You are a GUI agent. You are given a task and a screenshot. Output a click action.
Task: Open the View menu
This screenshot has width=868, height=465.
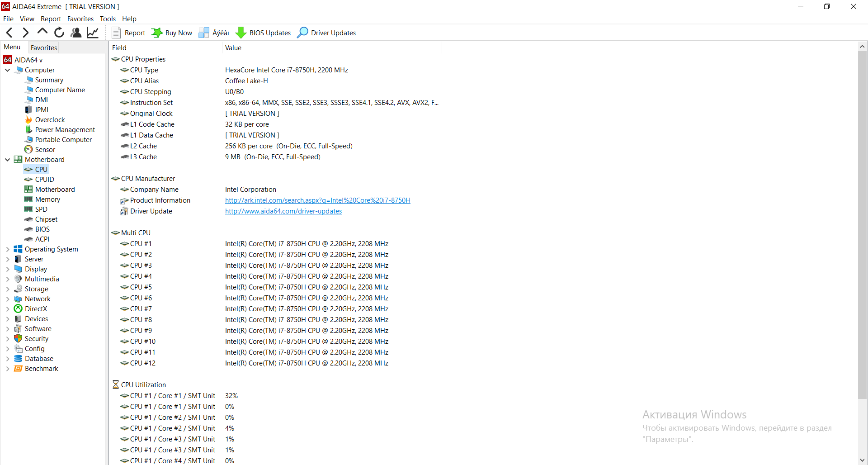pos(27,19)
